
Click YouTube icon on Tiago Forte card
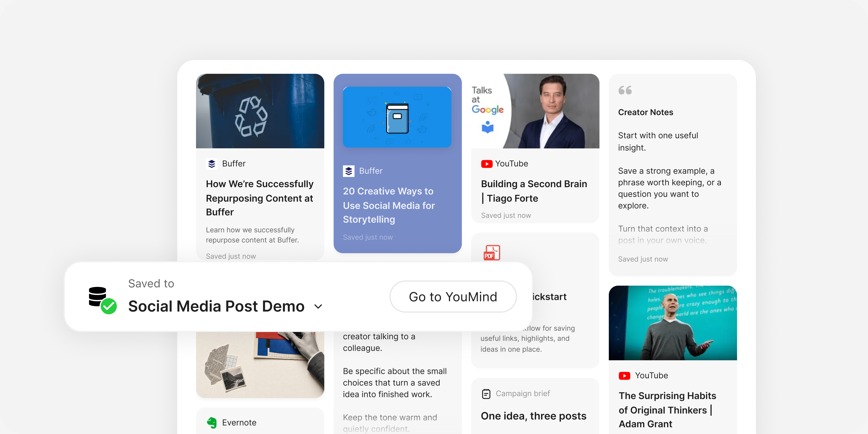click(x=487, y=164)
